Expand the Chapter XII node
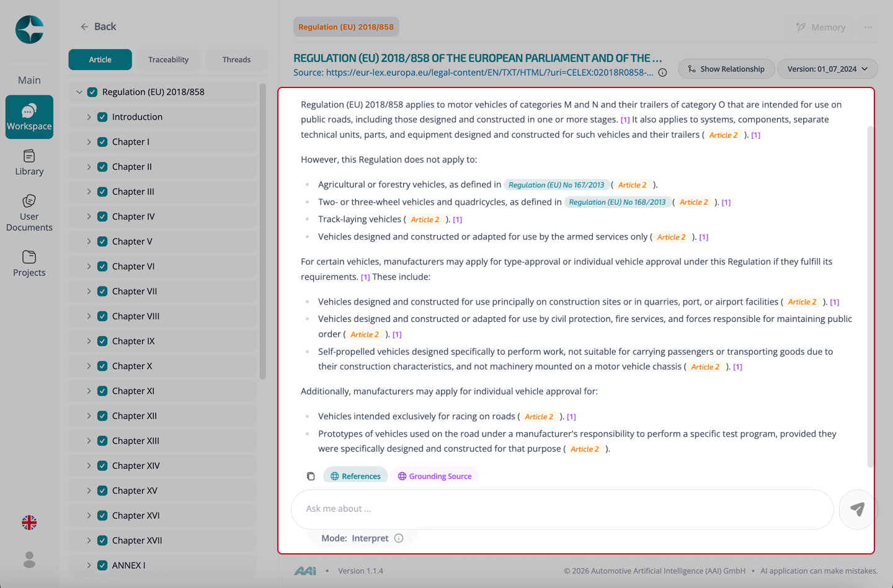This screenshot has height=588, width=893. click(x=89, y=416)
